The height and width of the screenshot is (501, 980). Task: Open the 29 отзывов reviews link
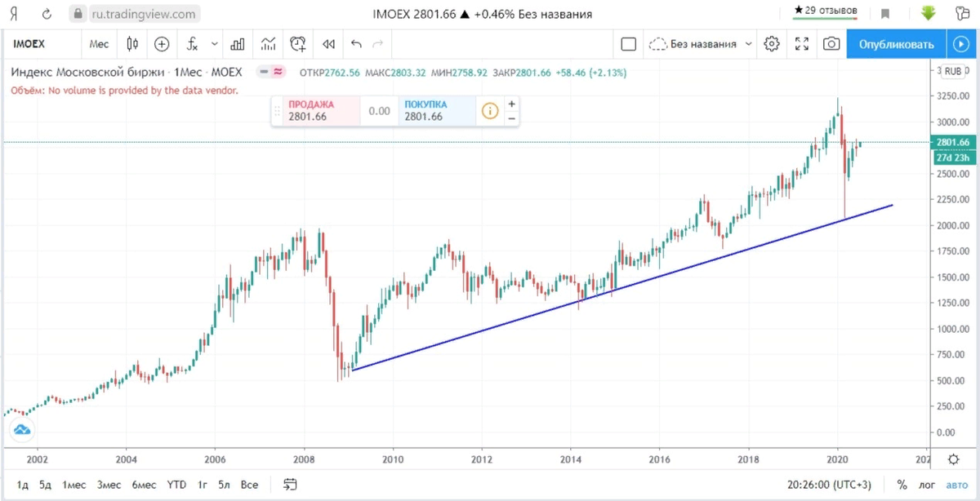[826, 11]
